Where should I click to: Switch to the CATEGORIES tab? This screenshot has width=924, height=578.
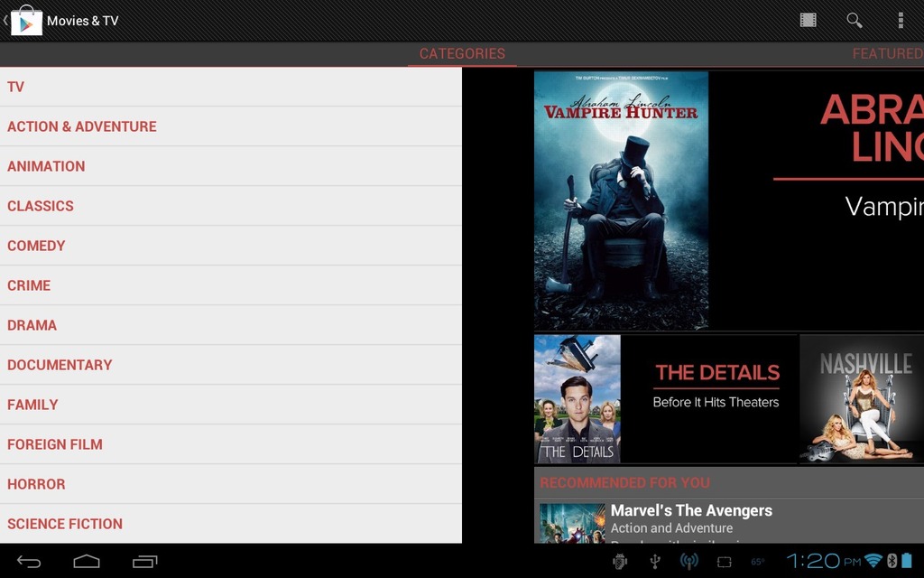click(462, 53)
